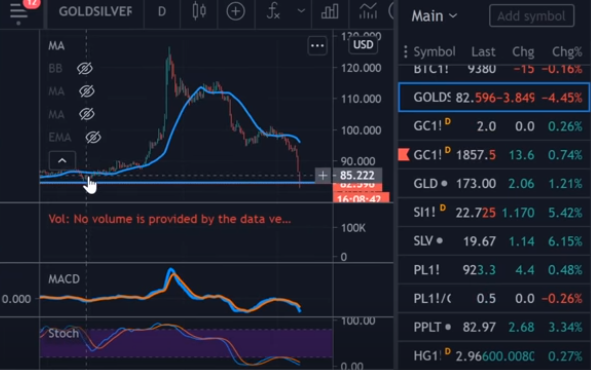Select the visible MA indicator label
This screenshot has height=370, width=591.
(x=57, y=46)
